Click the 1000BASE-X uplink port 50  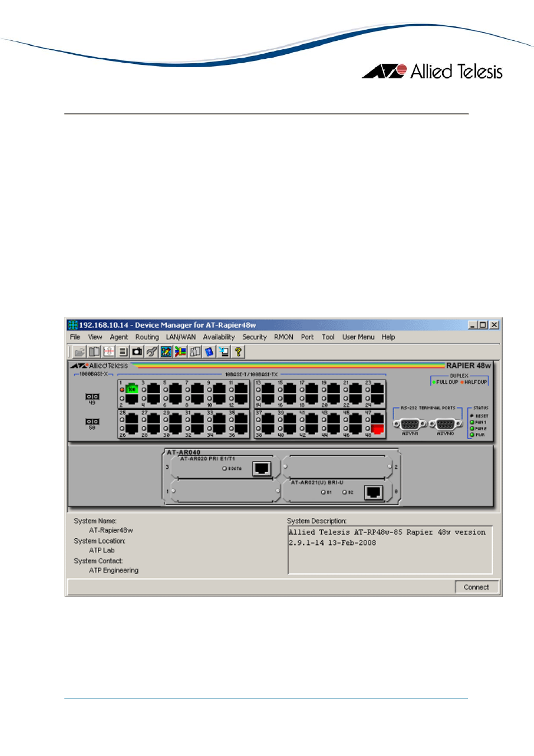point(92,422)
